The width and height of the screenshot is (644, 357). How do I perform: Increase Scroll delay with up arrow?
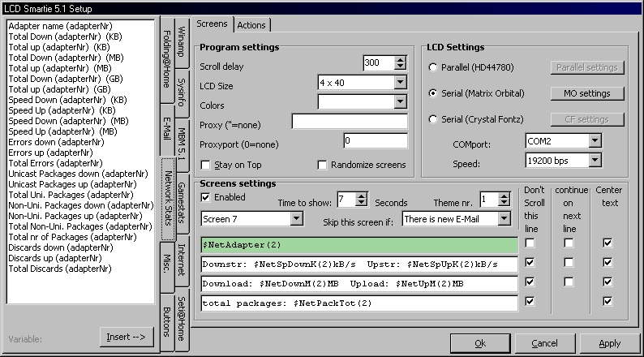(400, 59)
